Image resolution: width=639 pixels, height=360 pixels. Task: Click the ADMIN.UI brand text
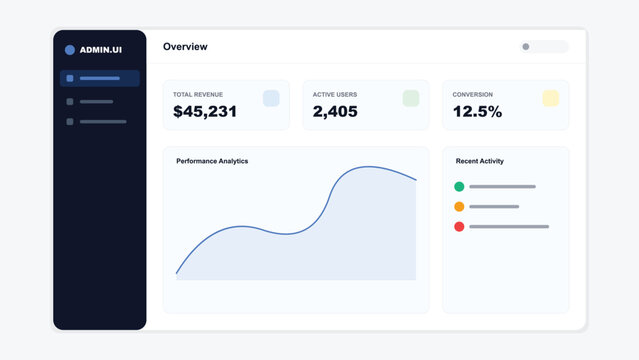pos(101,50)
